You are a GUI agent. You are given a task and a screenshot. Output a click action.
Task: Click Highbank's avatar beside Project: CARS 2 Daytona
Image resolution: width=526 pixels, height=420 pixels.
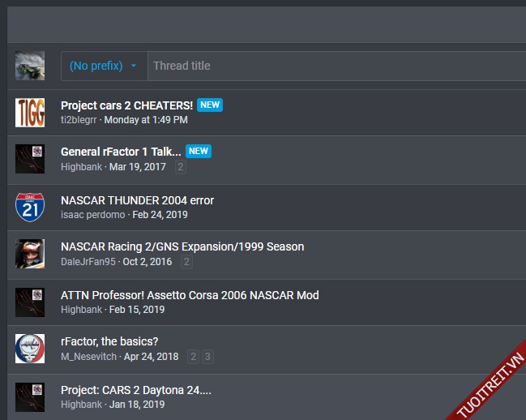coord(30,396)
